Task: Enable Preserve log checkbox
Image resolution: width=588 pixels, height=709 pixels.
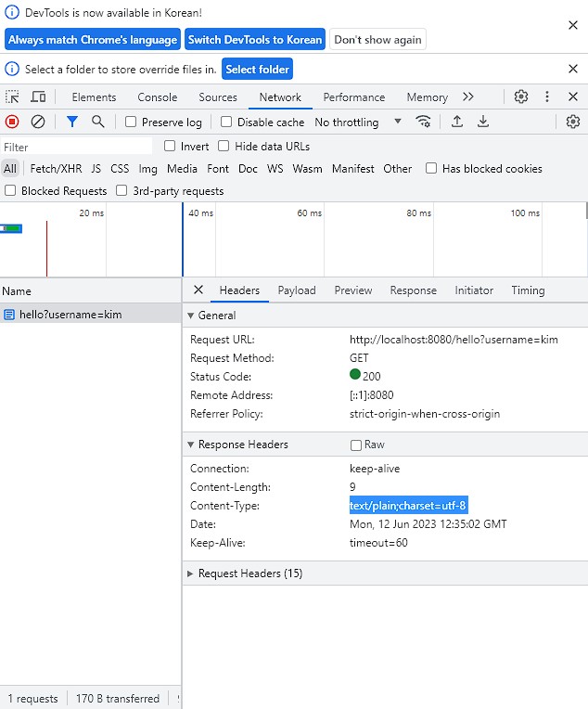Action: pyautogui.click(x=131, y=122)
